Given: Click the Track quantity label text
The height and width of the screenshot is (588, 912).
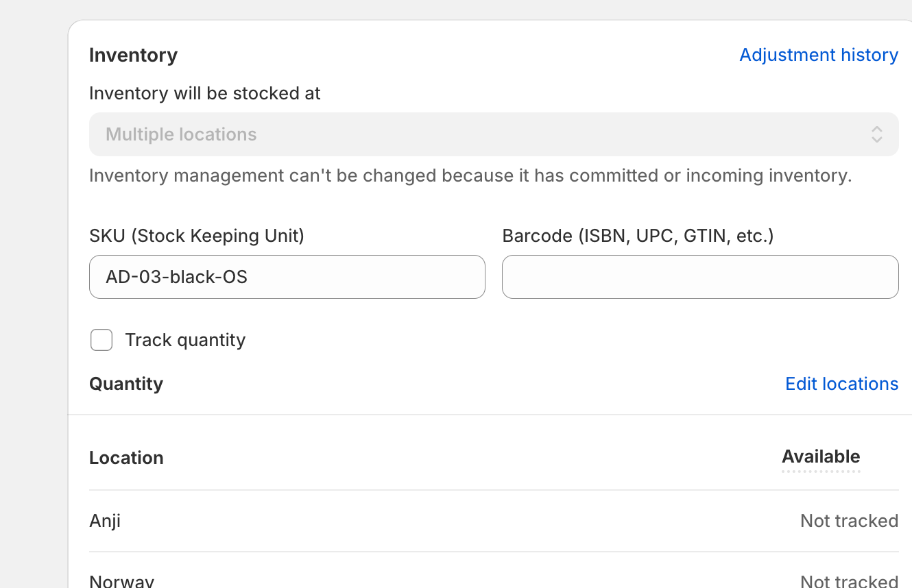Looking at the screenshot, I should pyautogui.click(x=185, y=340).
